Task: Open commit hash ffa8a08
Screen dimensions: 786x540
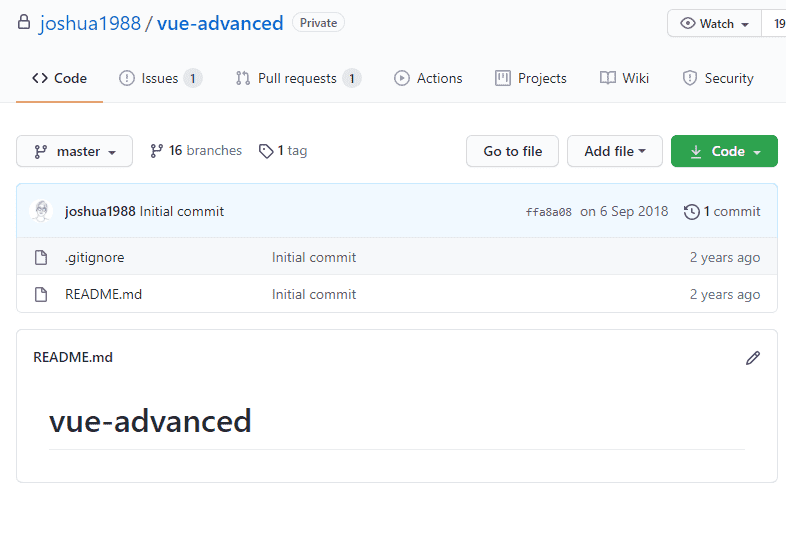Action: click(548, 212)
